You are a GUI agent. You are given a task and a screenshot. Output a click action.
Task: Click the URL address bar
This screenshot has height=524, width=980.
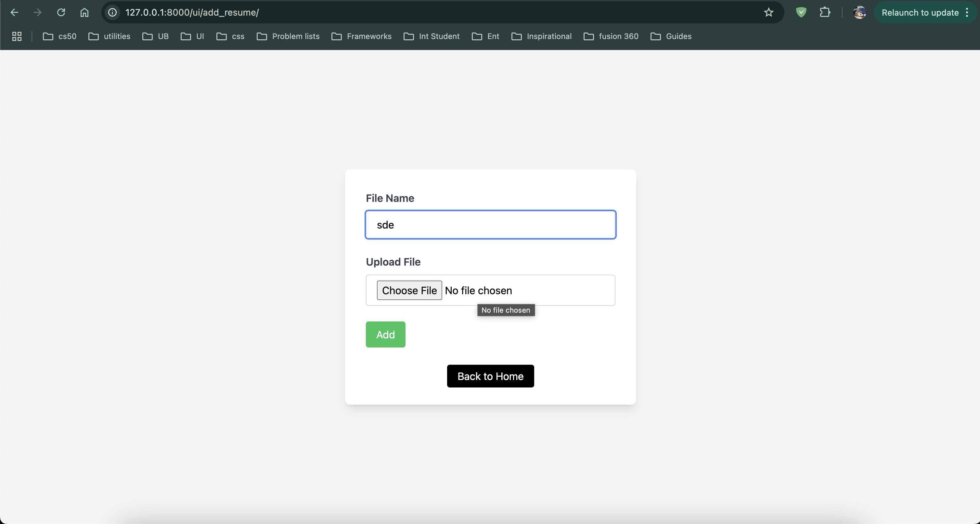coord(419,13)
